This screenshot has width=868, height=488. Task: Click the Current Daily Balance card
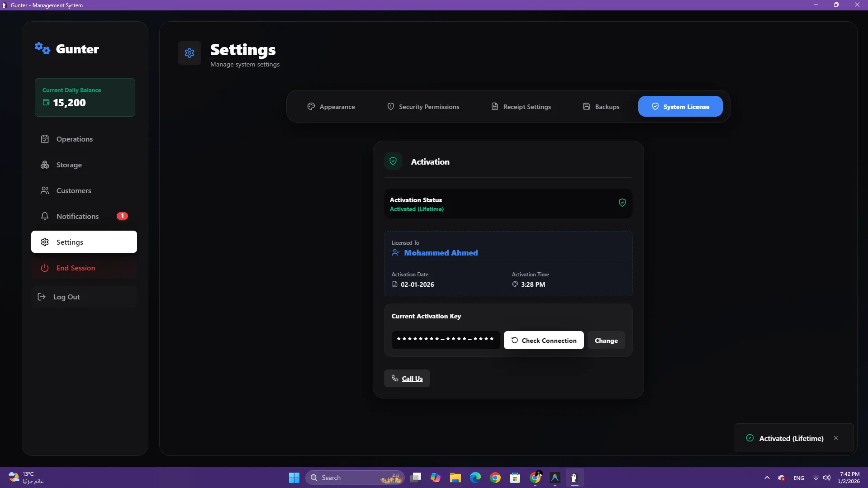point(85,97)
